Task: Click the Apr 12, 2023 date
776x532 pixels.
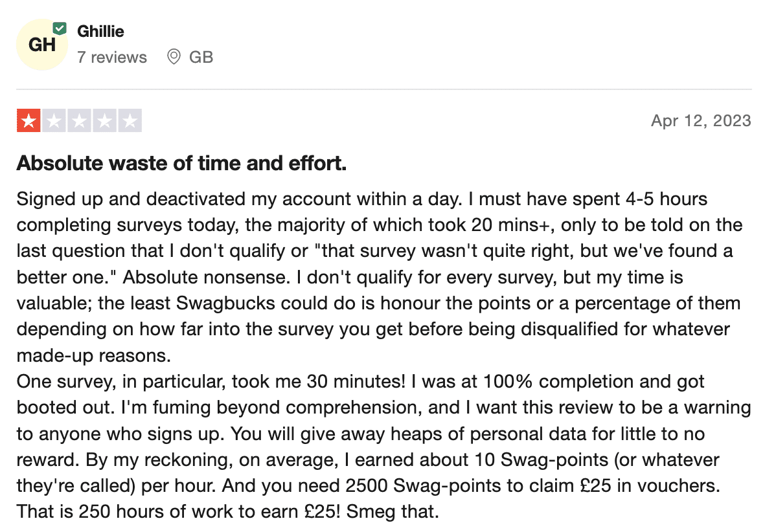Action: (701, 120)
